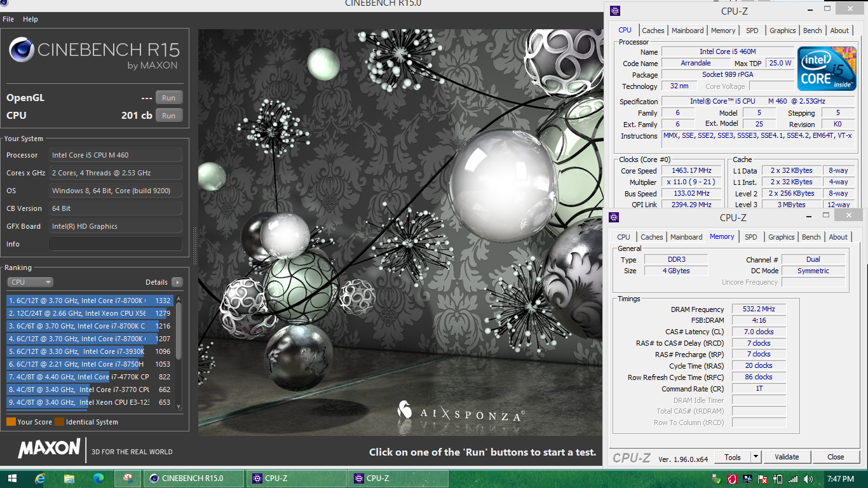Click the Tools button in CPU-Z

[x=733, y=457]
